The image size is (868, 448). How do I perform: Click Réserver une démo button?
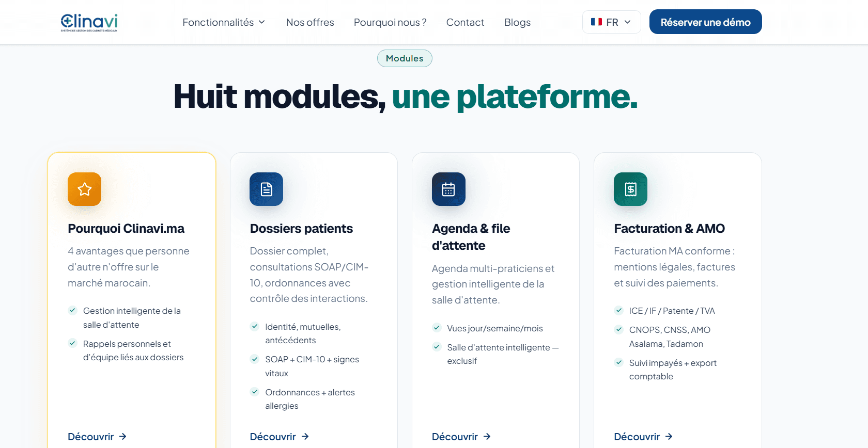705,22
